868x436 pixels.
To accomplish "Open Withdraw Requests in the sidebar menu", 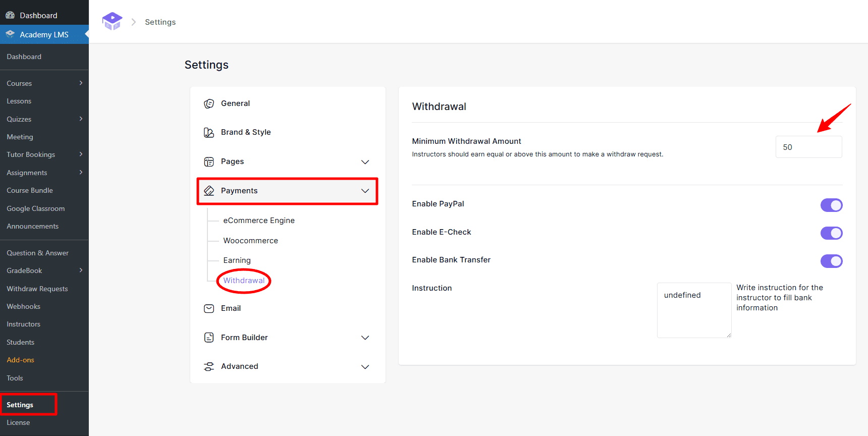I will [37, 289].
